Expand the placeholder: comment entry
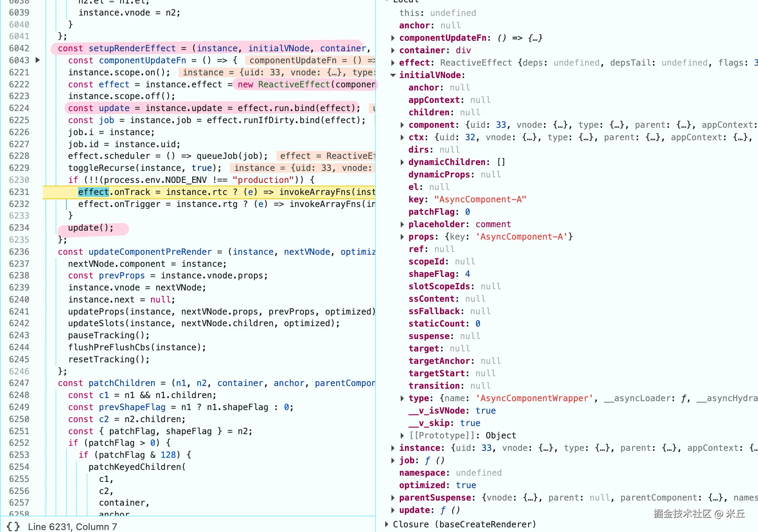Image resolution: width=758 pixels, height=532 pixels. click(402, 224)
